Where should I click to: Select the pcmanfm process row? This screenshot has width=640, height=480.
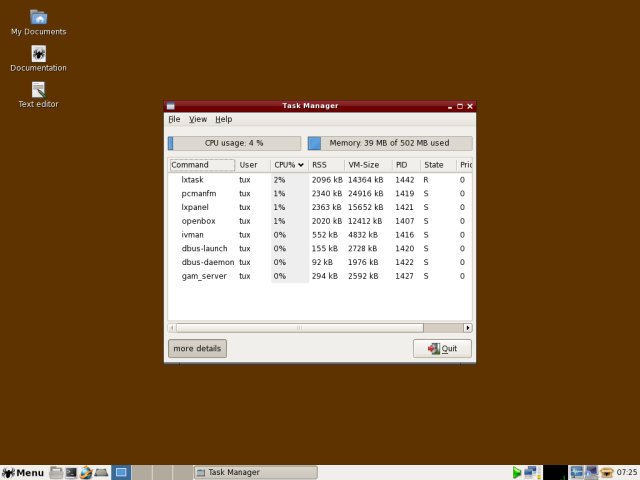(x=320, y=193)
